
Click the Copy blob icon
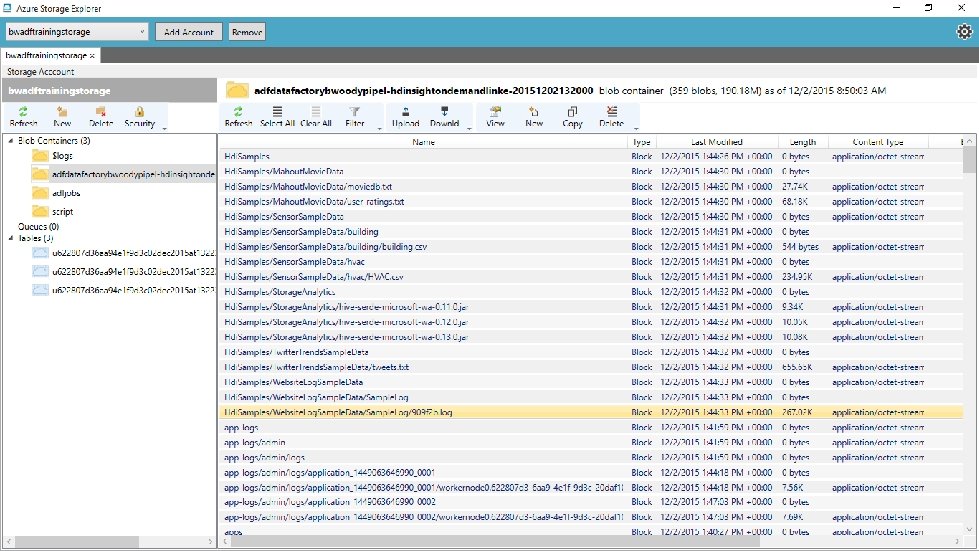572,117
